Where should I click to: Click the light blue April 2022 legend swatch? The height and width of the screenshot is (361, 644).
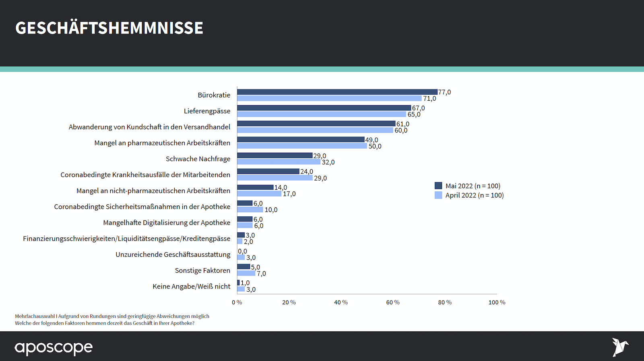coord(438,195)
